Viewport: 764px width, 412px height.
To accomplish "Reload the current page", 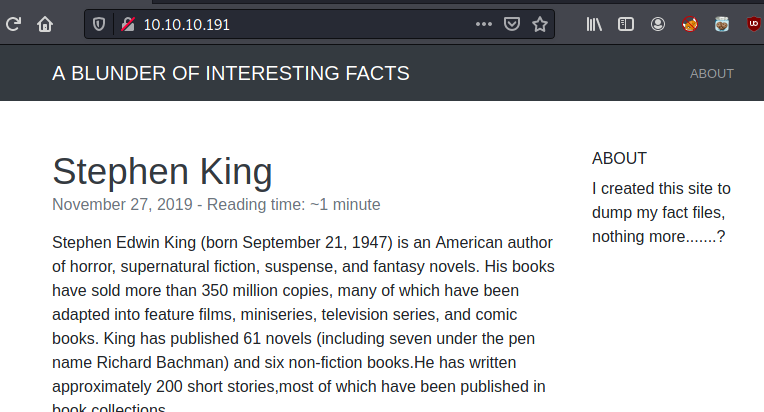I will (x=13, y=24).
